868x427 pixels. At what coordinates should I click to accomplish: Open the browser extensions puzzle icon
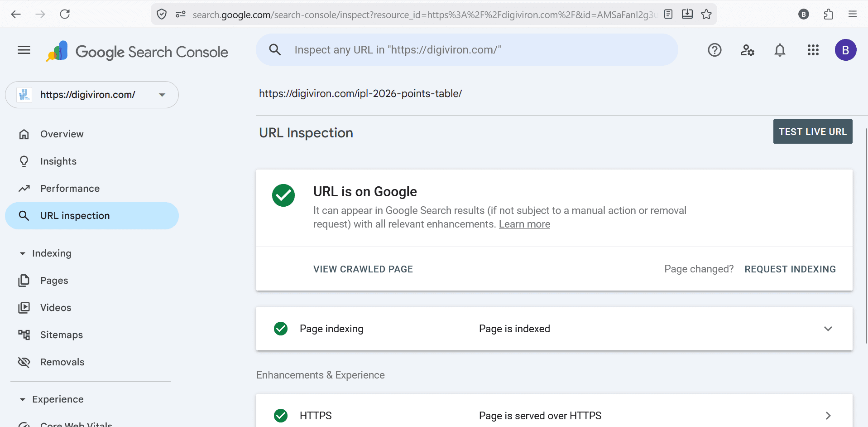[x=828, y=15]
